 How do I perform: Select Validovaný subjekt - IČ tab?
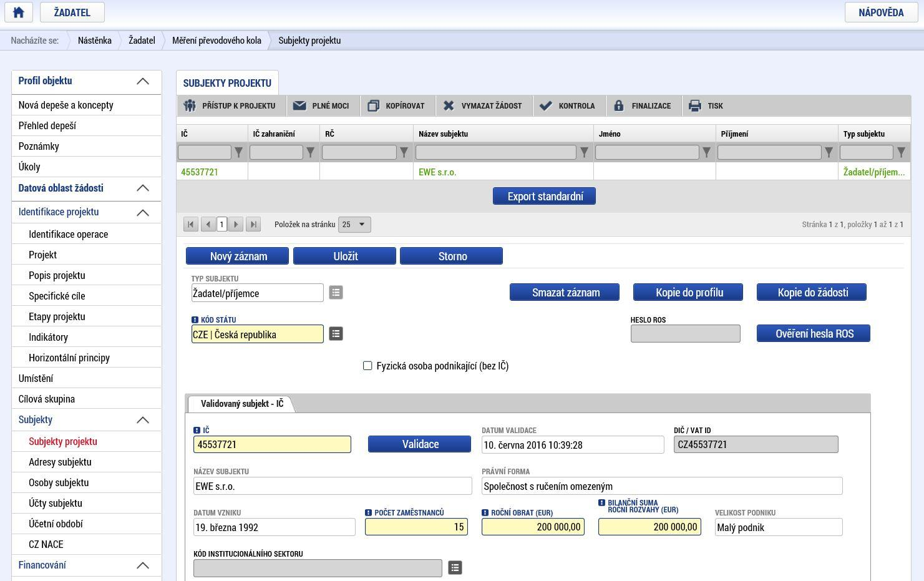(241, 404)
